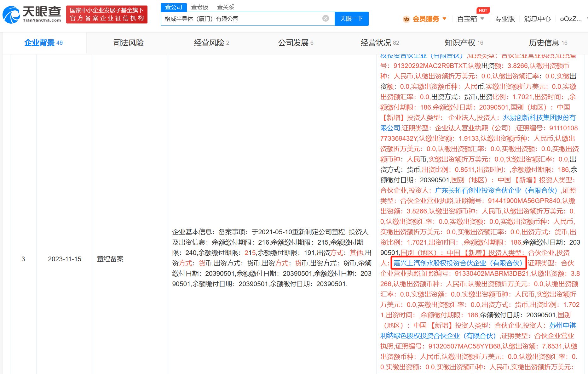Click the Tianyancha logo
The height and width of the screenshot is (374, 588).
pos(32,14)
